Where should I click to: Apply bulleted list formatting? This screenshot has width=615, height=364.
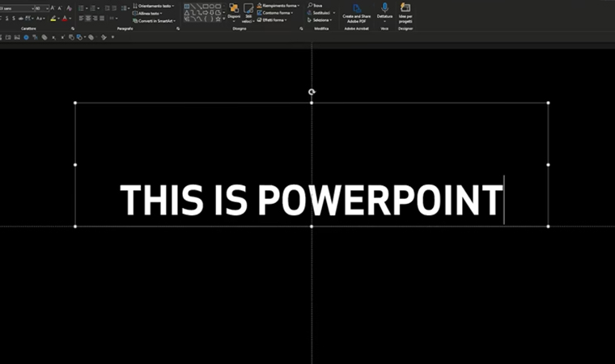[x=81, y=8]
